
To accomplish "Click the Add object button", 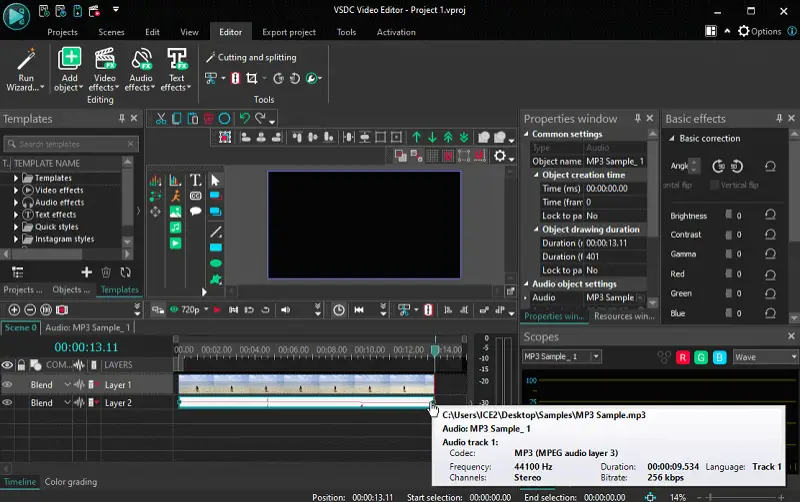I will [x=69, y=70].
